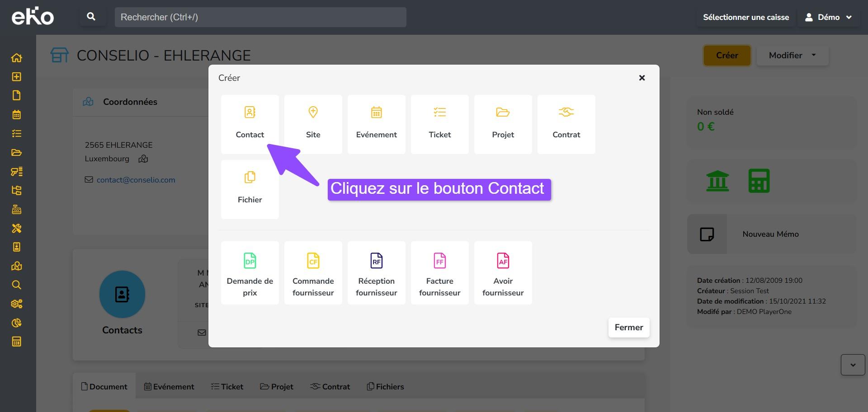Create a Demande de prix document
Image resolution: width=868 pixels, height=412 pixels.
coord(250,272)
